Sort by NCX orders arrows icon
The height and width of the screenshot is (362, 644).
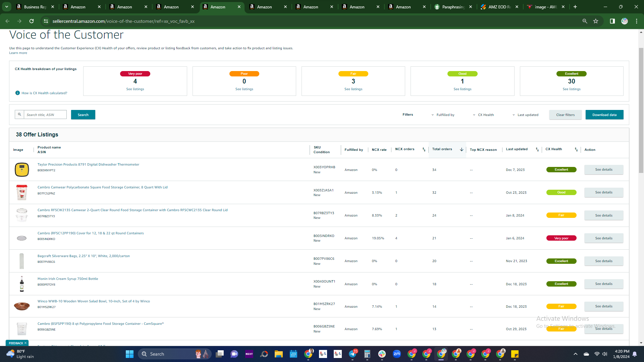(x=424, y=149)
